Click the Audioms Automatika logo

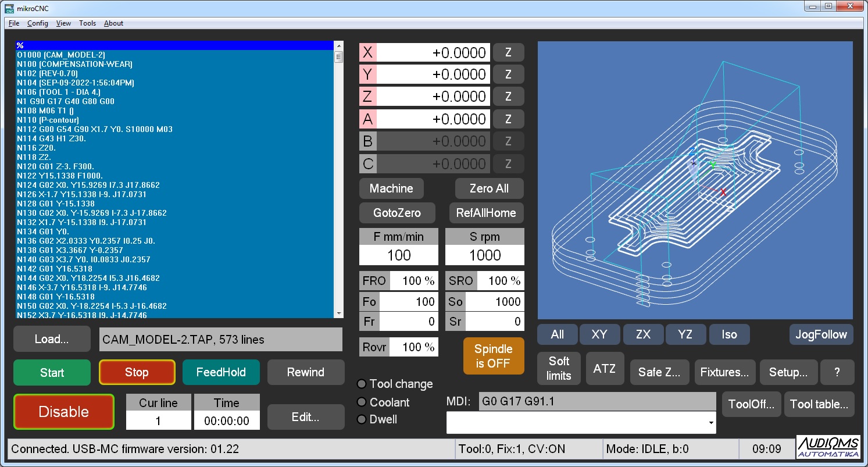[828, 447]
